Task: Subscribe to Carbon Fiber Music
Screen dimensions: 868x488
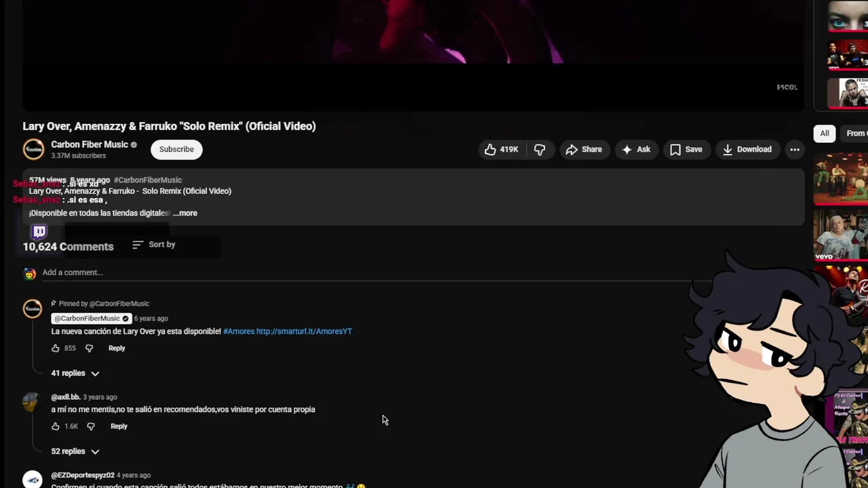Action: (x=176, y=149)
